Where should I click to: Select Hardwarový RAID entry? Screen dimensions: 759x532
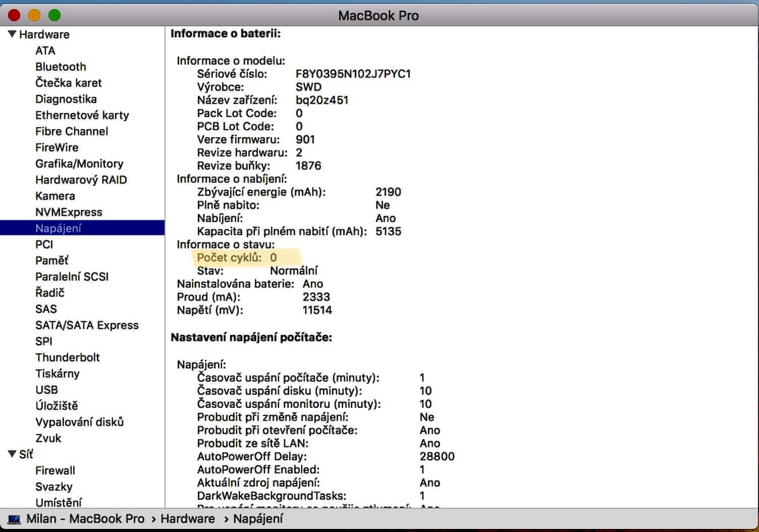click(x=81, y=180)
